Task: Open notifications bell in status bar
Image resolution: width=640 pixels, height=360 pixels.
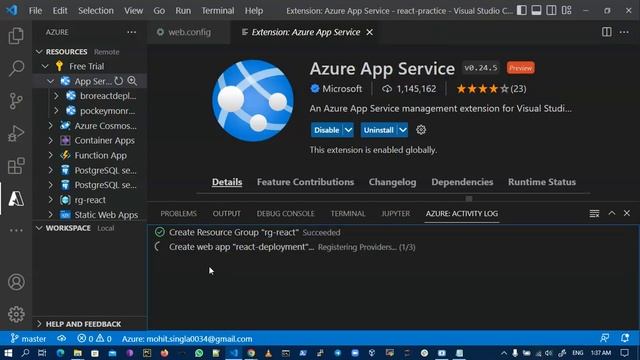Action: click(x=625, y=338)
